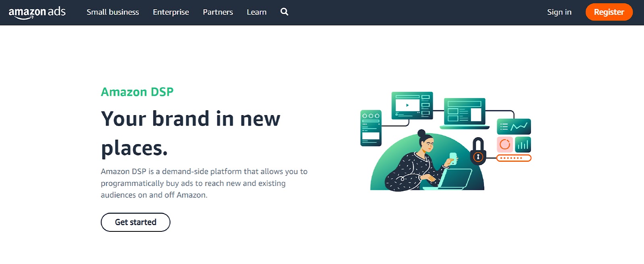Open the Enterprise menu
This screenshot has width=644, height=264.
coord(171,12)
